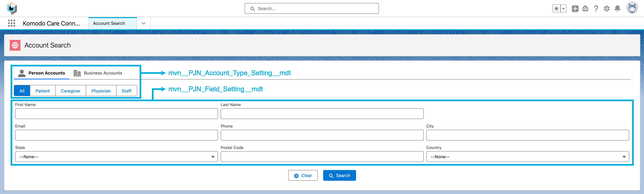
Task: Open the App Launcher dots grid
Action: pos(12,23)
